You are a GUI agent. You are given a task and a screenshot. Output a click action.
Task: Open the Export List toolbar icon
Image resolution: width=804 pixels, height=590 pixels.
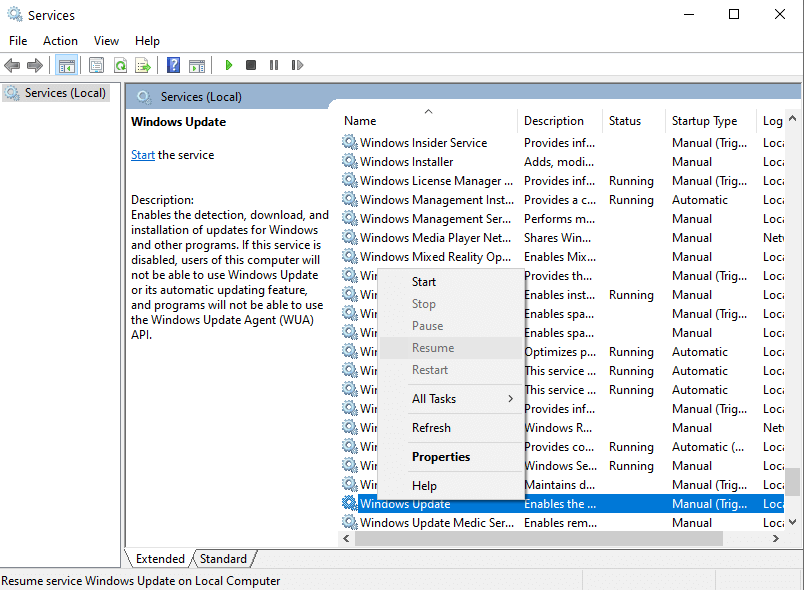tap(143, 64)
